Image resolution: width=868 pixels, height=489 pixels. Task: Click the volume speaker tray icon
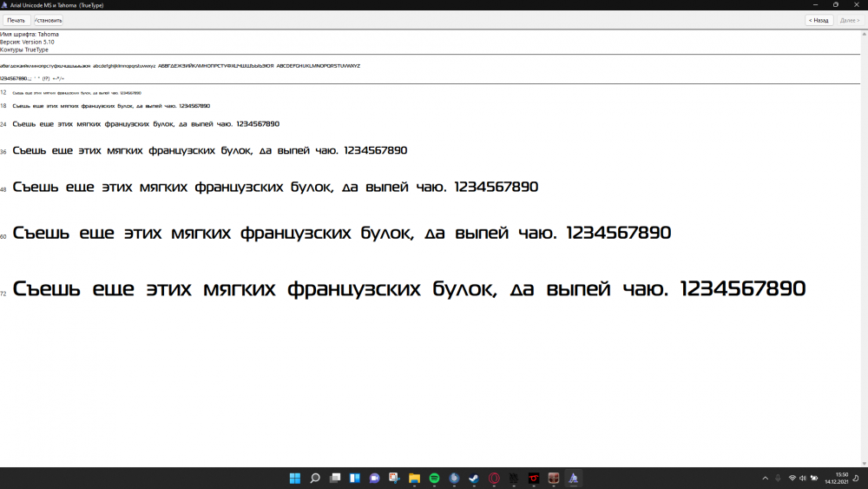pyautogui.click(x=802, y=478)
